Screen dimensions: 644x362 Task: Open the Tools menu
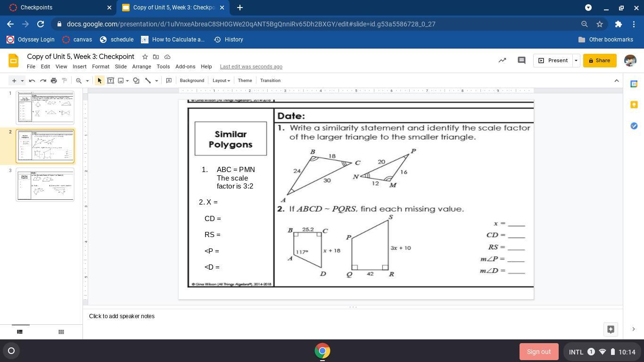tap(163, 66)
